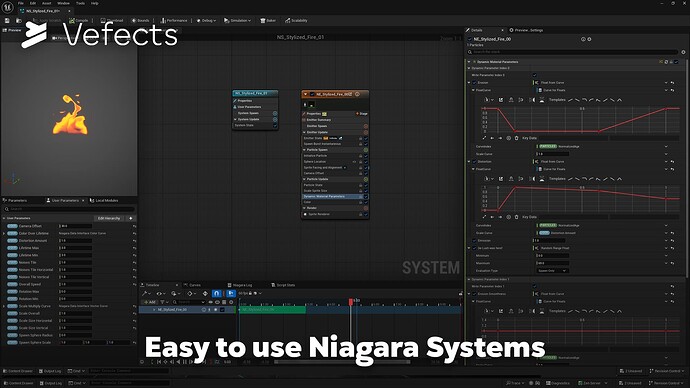The height and width of the screenshot is (388, 690).
Task: Click the Compile toolbar button
Action: (x=79, y=21)
